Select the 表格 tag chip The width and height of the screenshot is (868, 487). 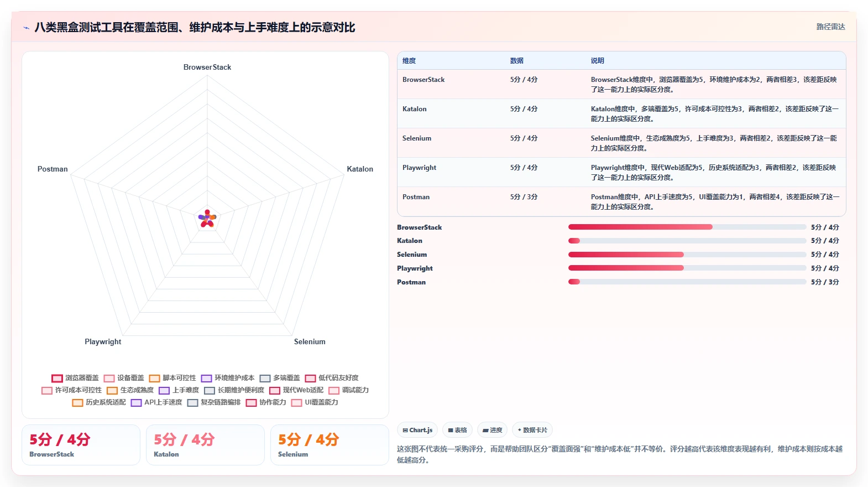click(457, 430)
